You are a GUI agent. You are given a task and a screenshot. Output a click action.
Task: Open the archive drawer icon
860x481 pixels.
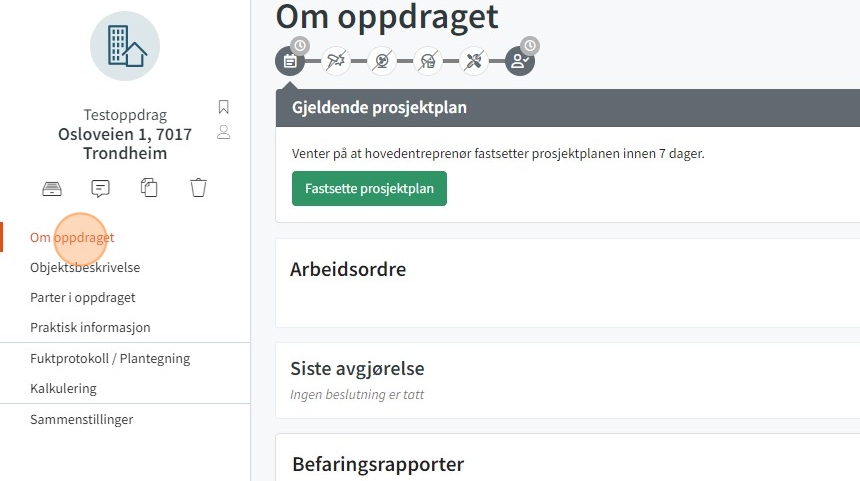[x=52, y=187]
